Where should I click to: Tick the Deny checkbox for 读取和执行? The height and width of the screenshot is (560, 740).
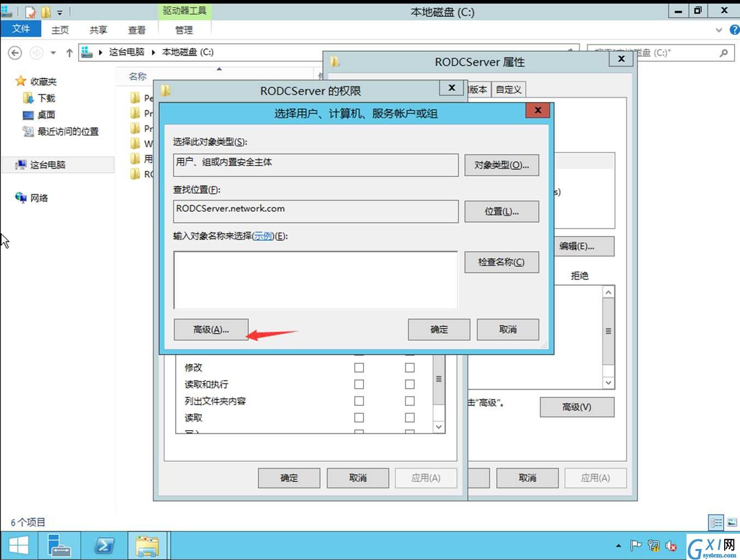(410, 384)
